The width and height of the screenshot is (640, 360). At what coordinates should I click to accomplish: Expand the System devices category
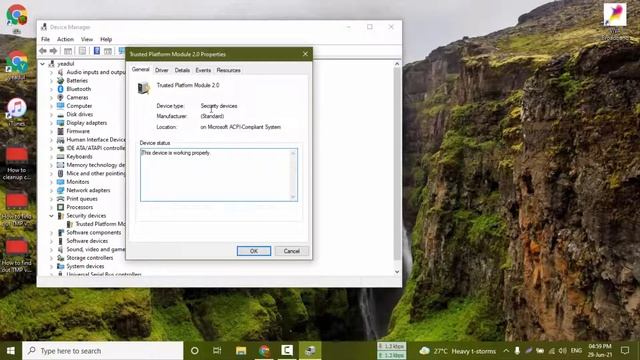(51, 266)
